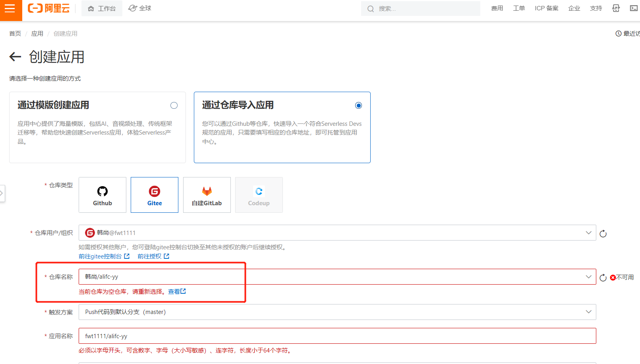
Task: Click the 应用名称 input field
Action: 337,336
